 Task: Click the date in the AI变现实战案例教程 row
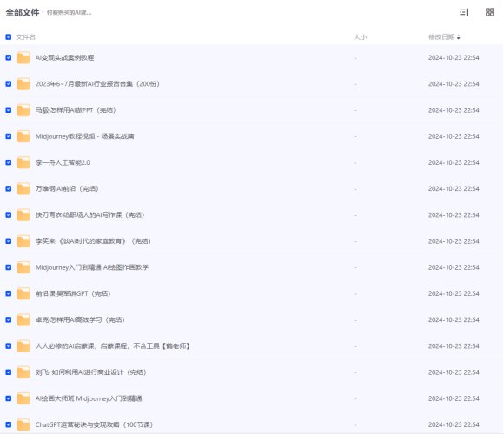[454, 58]
